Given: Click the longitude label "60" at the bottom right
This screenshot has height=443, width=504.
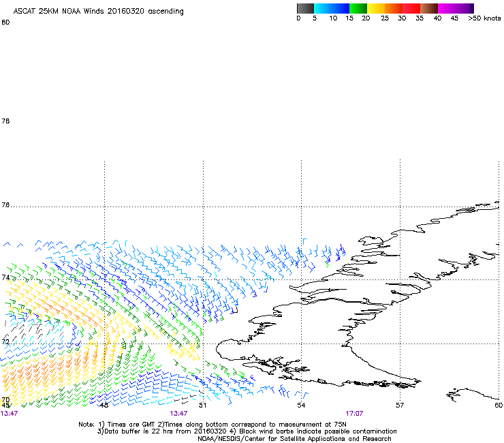Looking at the screenshot, I should (x=499, y=405).
